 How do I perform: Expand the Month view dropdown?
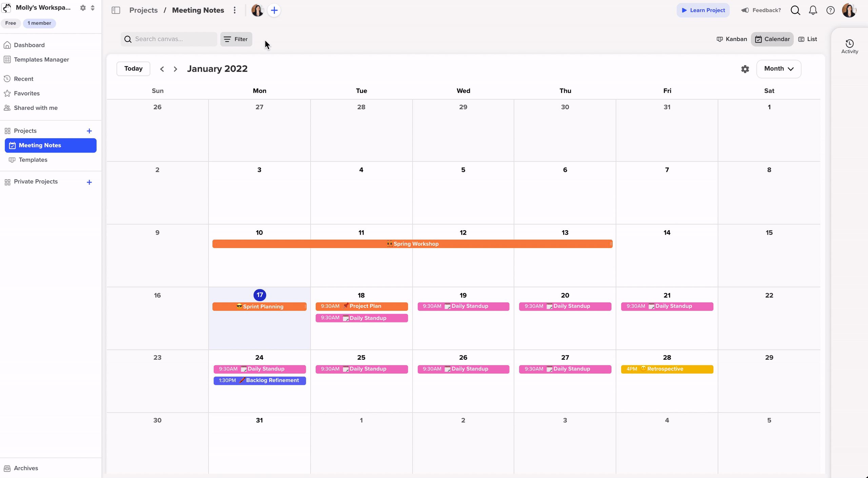[x=778, y=69]
